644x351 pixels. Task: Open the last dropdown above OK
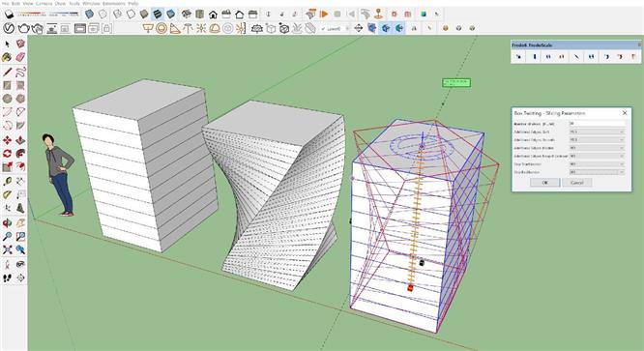[597, 172]
